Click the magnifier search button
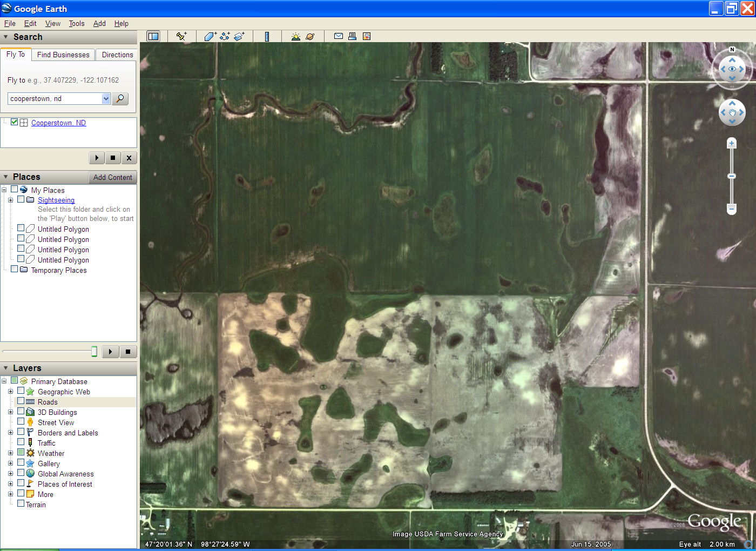 (120, 99)
